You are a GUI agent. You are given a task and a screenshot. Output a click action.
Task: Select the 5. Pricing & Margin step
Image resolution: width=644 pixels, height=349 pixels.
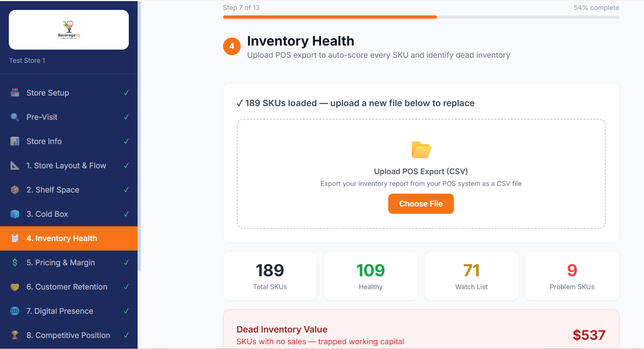61,262
